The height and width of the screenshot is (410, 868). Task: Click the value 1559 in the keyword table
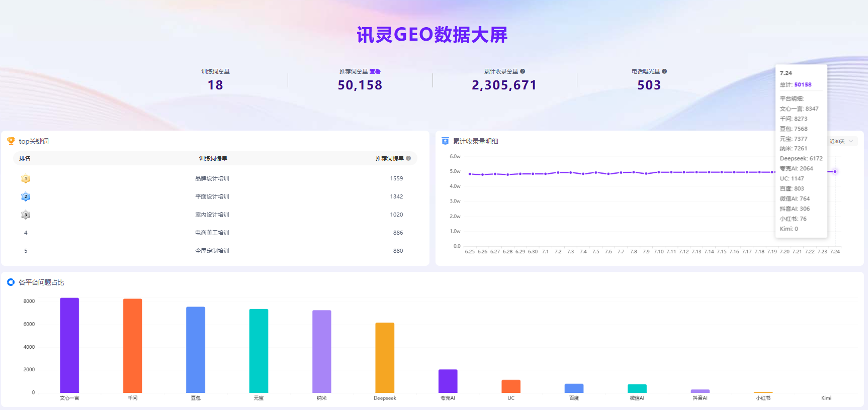[x=396, y=178]
